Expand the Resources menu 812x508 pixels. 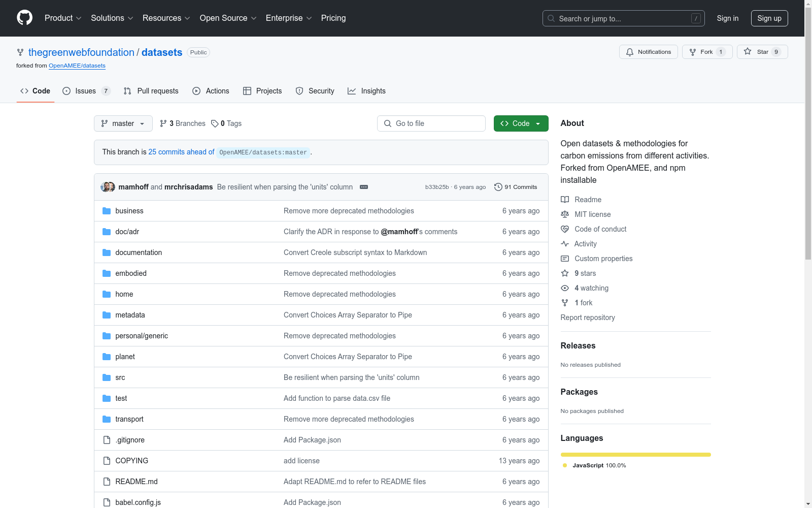166,18
